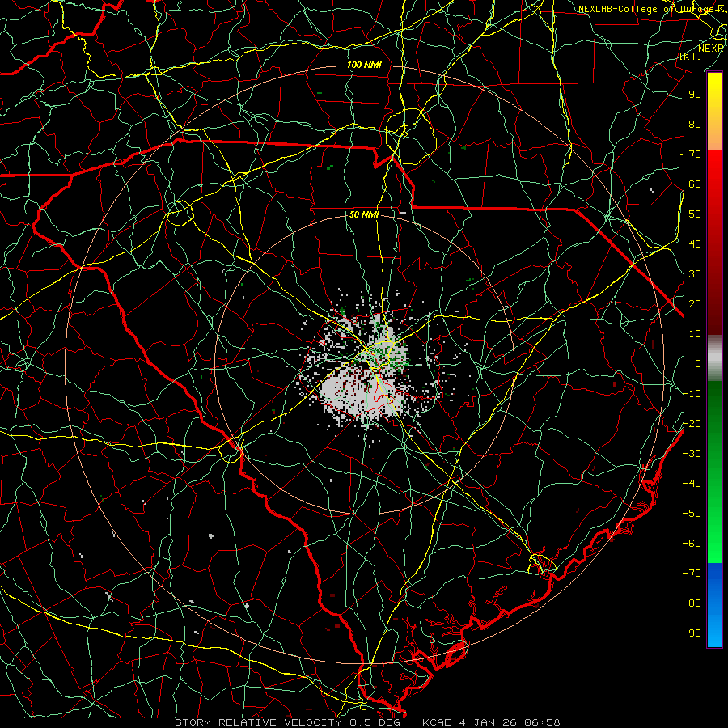Click the -90 value on velocity scale

coord(692,633)
